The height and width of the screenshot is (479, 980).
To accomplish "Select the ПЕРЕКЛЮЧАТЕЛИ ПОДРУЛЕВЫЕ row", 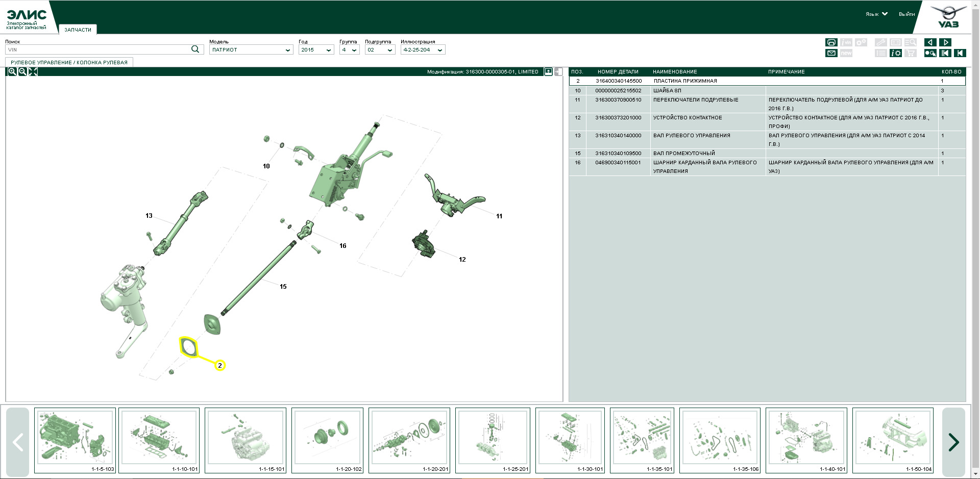I will (x=767, y=104).
